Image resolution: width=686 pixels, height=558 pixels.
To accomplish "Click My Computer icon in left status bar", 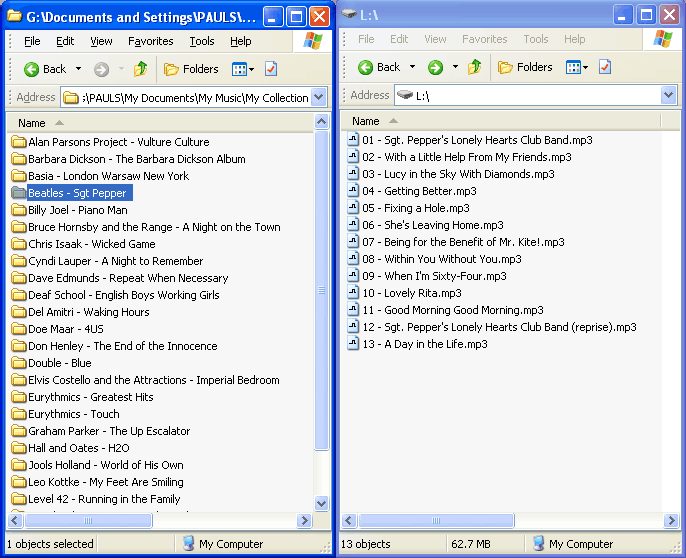I will [189, 543].
